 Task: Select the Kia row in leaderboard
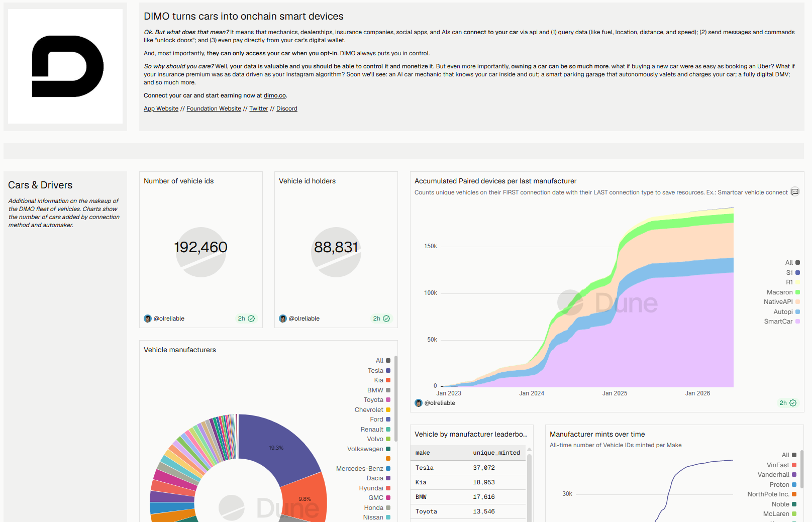[x=468, y=482]
